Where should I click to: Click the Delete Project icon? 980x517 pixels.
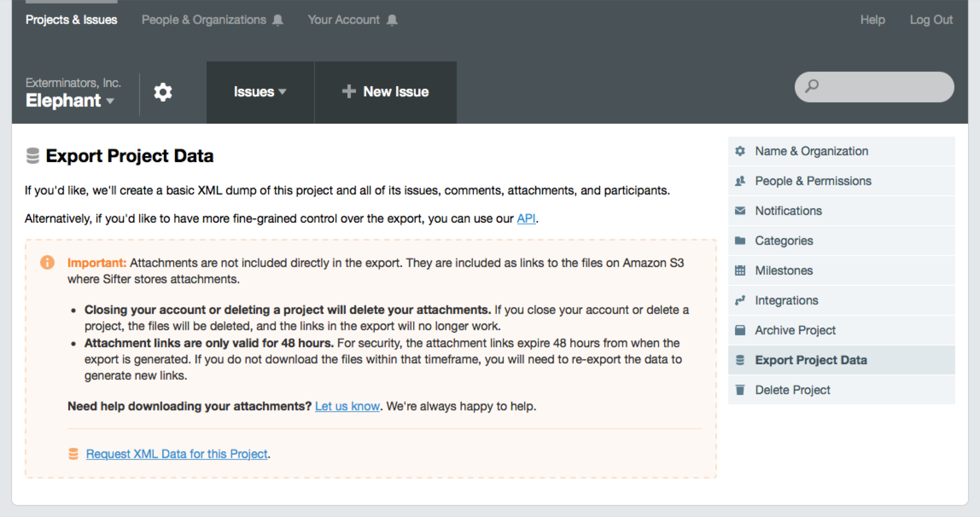(x=740, y=389)
